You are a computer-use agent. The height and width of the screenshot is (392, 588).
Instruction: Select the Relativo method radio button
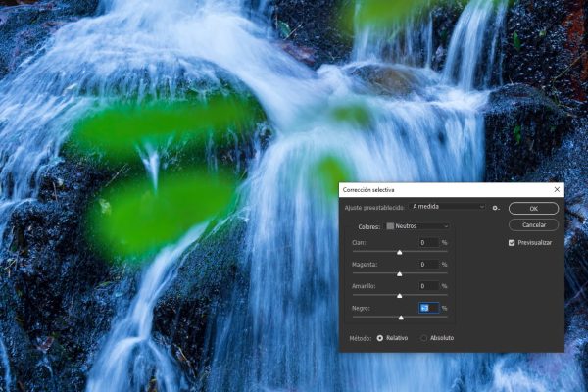click(x=381, y=338)
